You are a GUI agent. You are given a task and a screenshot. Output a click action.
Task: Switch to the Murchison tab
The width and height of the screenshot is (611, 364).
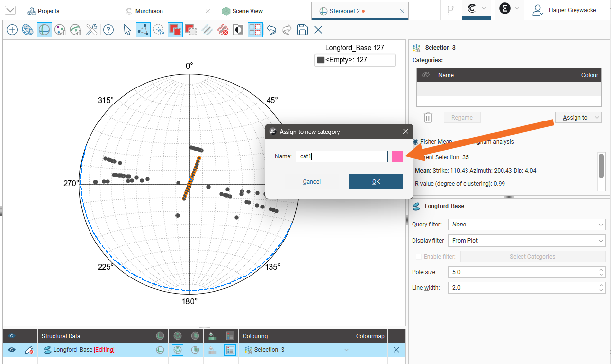click(149, 11)
